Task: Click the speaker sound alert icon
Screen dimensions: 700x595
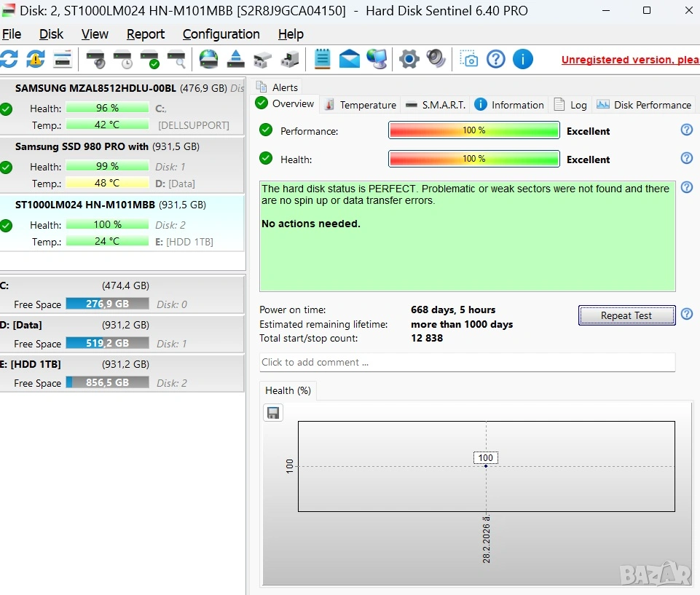Action: pos(436,59)
